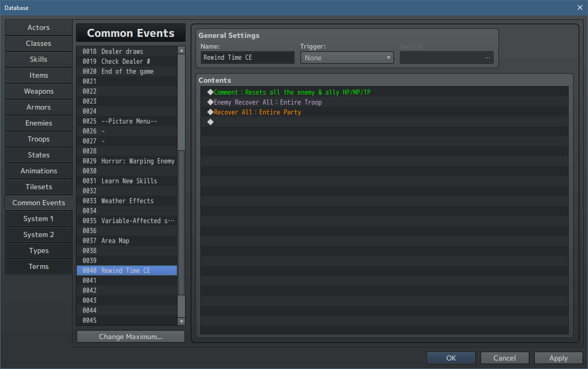Viewport: 588px width, 369px height.
Task: Open the Classes tab
Action: click(x=39, y=43)
